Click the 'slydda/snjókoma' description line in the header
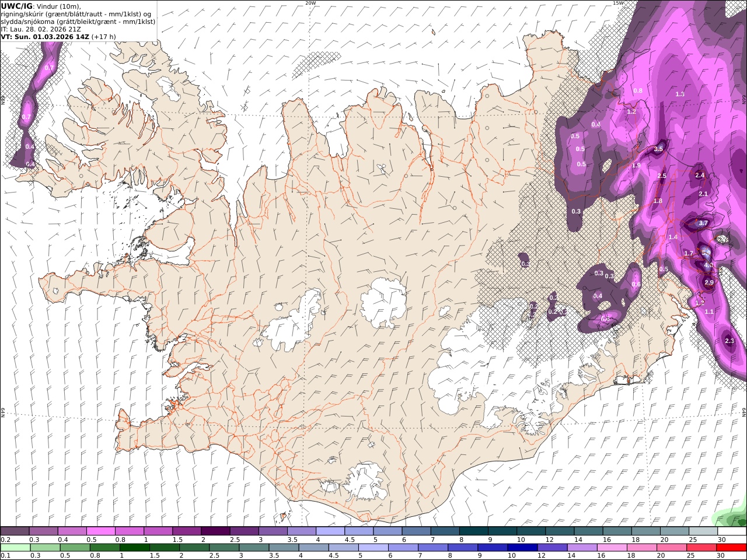 pos(78,21)
